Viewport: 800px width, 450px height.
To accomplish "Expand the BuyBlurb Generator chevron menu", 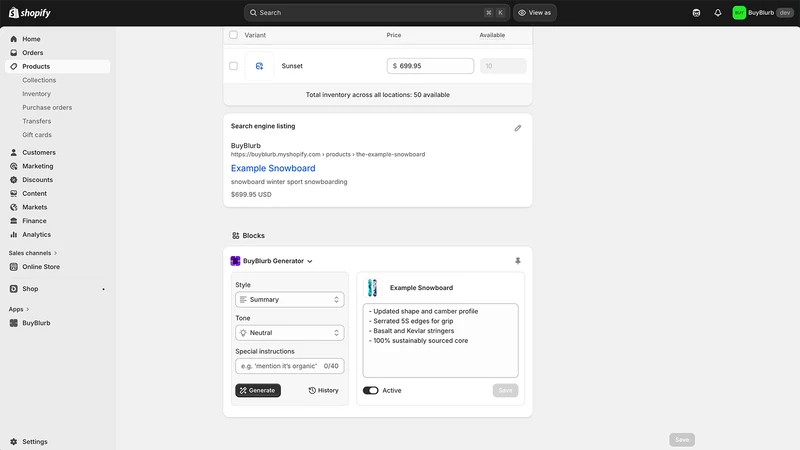I will tap(310, 261).
